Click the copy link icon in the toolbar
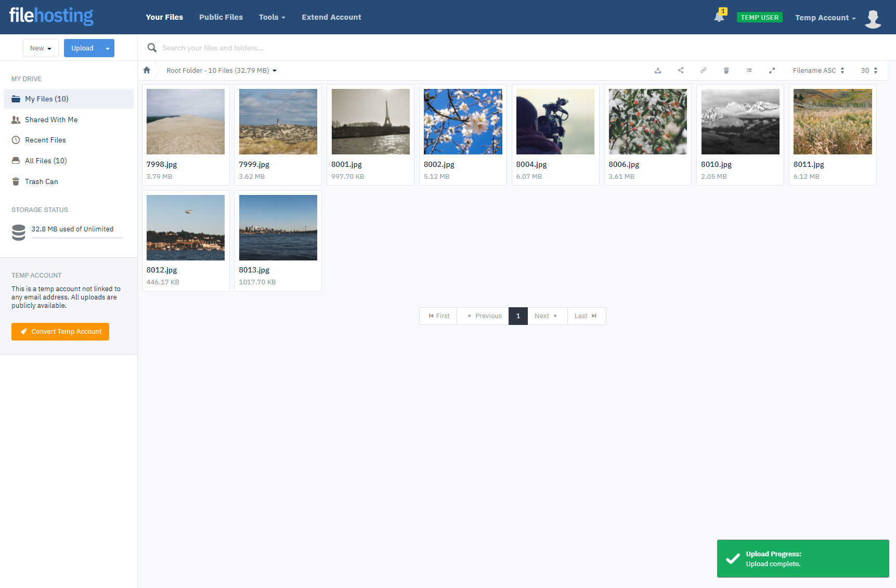The width and height of the screenshot is (896, 588). (704, 71)
